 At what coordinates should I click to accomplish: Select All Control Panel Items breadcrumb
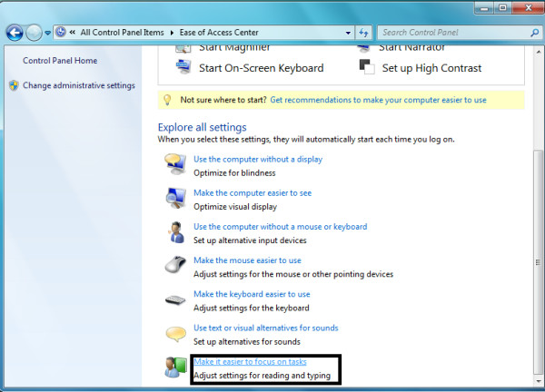(122, 33)
